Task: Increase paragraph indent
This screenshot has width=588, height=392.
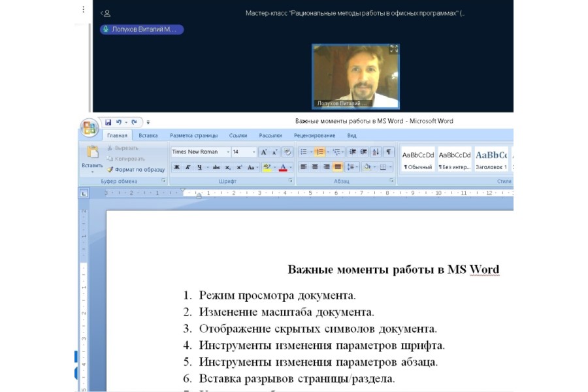Action: 363,152
